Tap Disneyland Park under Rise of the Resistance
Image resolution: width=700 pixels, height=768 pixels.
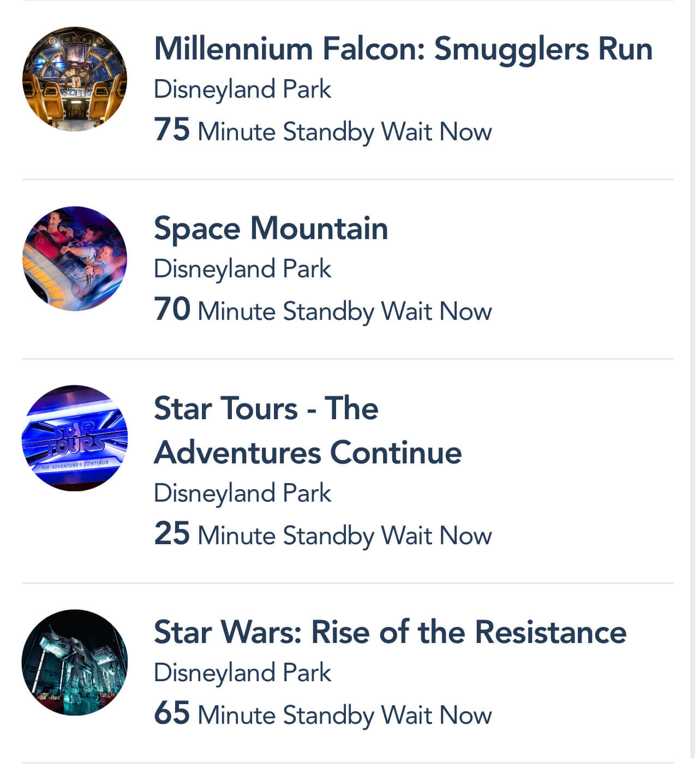point(242,672)
